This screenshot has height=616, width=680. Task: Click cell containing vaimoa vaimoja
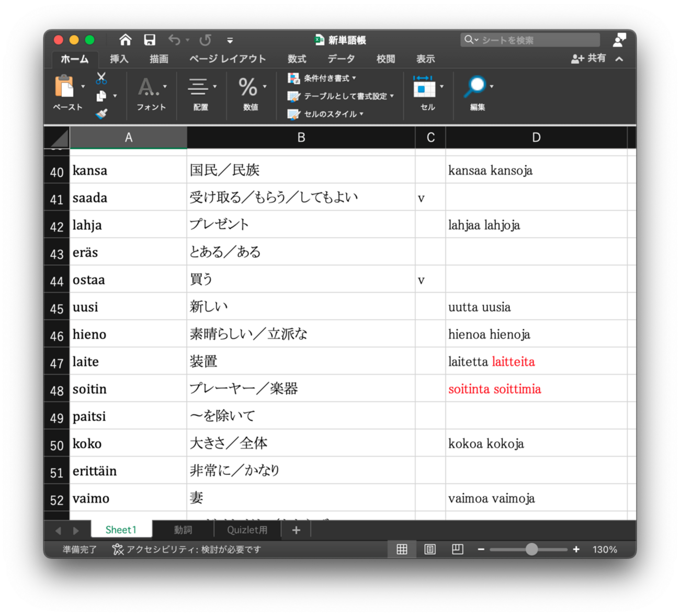click(536, 498)
